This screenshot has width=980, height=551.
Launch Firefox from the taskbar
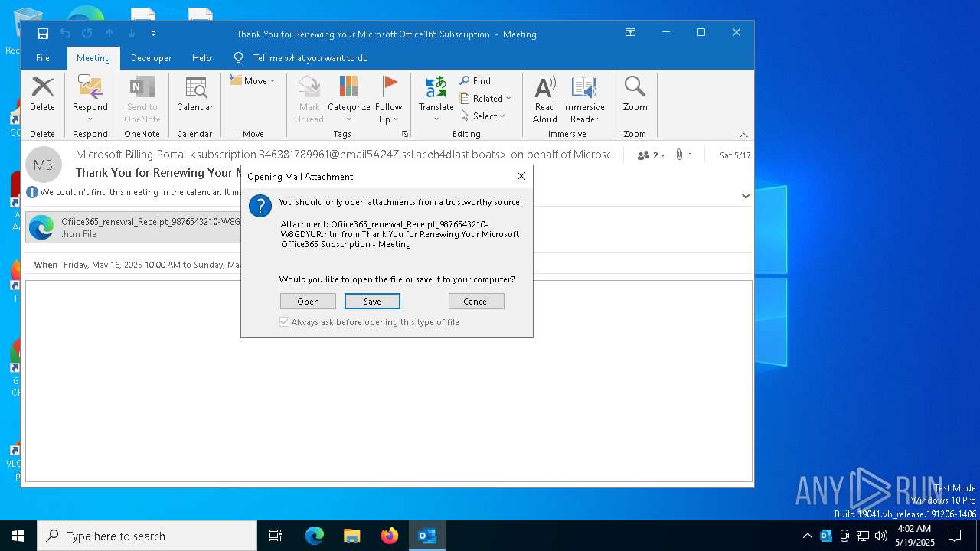pyautogui.click(x=390, y=536)
